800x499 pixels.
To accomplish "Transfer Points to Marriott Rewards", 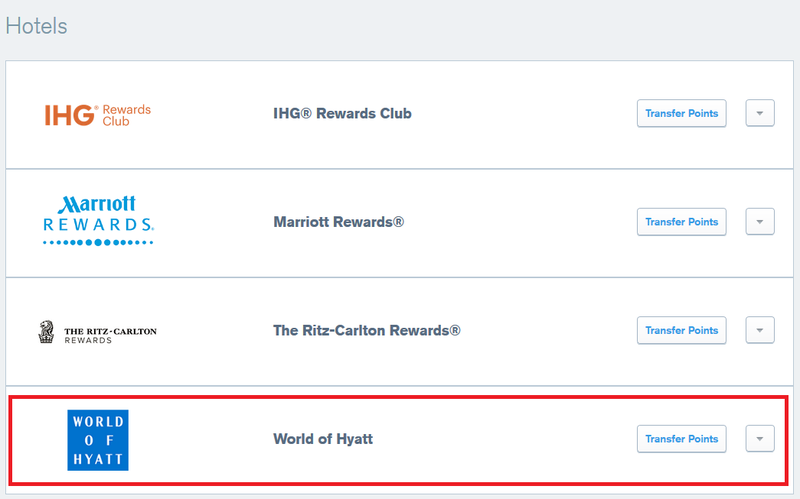I will click(x=682, y=221).
